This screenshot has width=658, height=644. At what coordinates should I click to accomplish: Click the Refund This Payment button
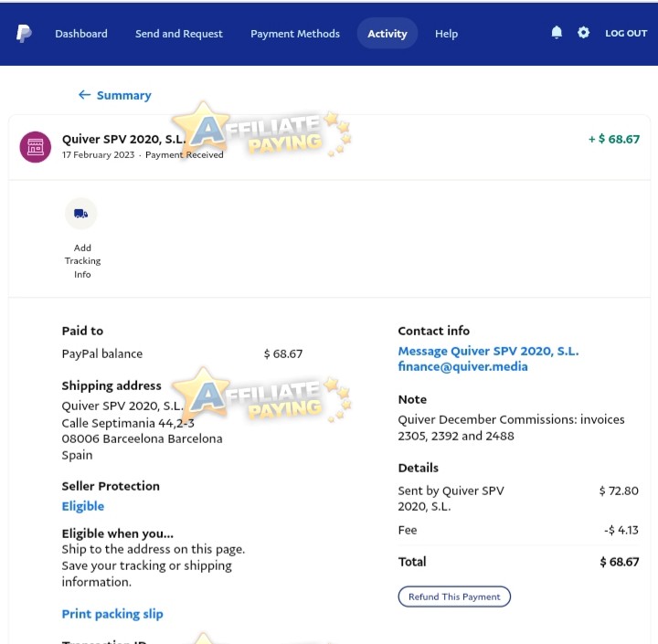pyautogui.click(x=454, y=596)
